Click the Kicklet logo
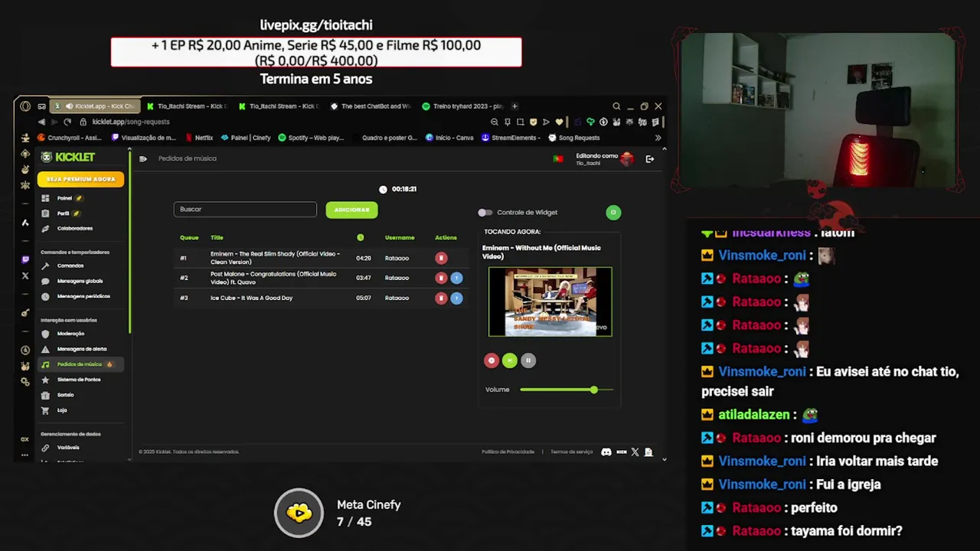 click(68, 157)
